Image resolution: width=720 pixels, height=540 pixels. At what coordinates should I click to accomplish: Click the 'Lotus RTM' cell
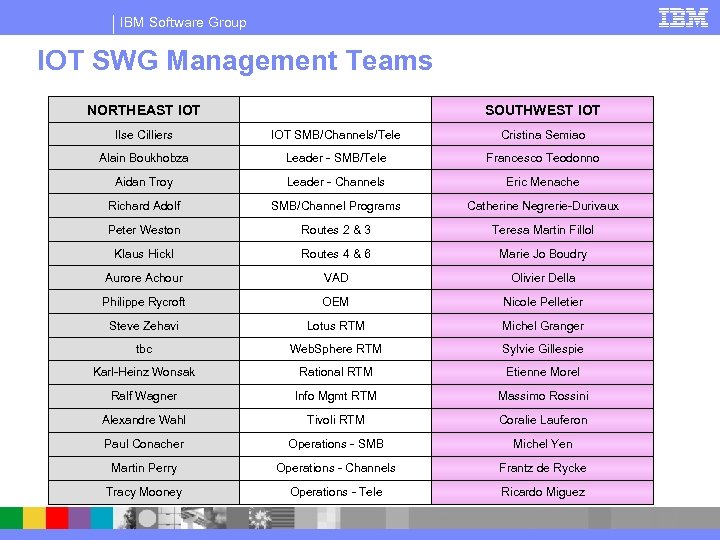(335, 326)
